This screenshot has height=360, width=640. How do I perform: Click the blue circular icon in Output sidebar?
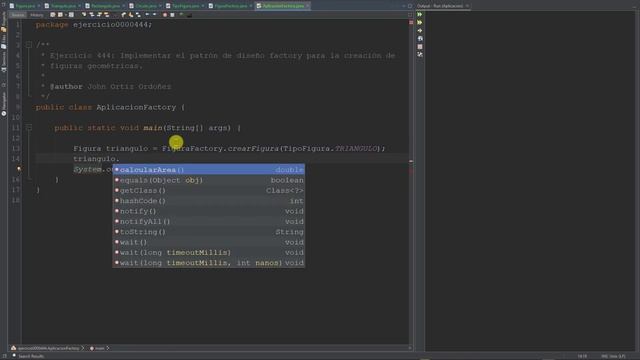(420, 38)
